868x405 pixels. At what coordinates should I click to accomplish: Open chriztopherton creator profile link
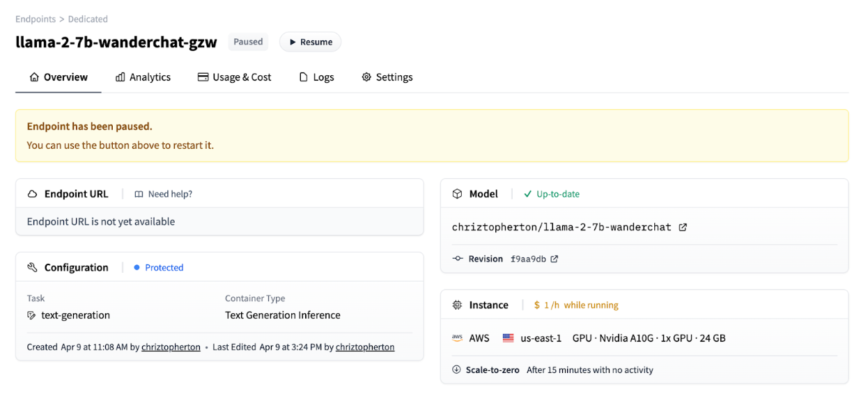(x=171, y=347)
